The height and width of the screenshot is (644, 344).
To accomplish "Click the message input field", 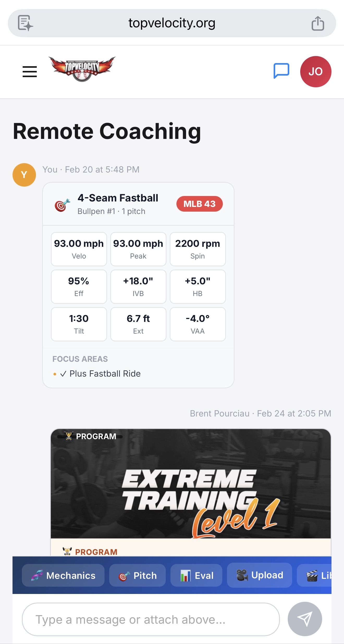I will pyautogui.click(x=151, y=620).
